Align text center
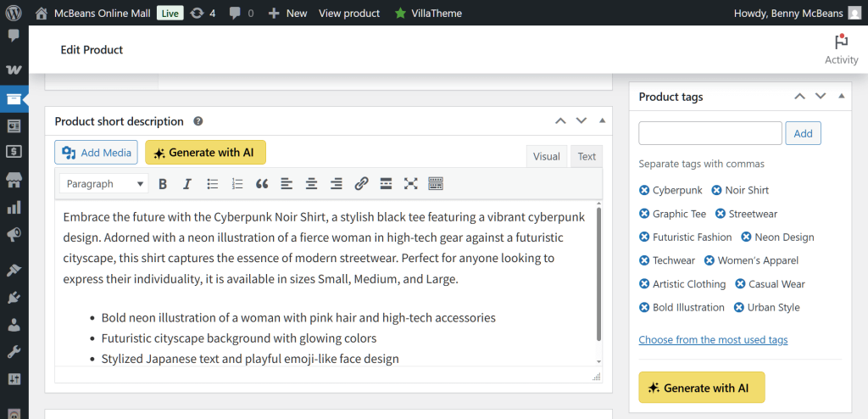 point(312,184)
